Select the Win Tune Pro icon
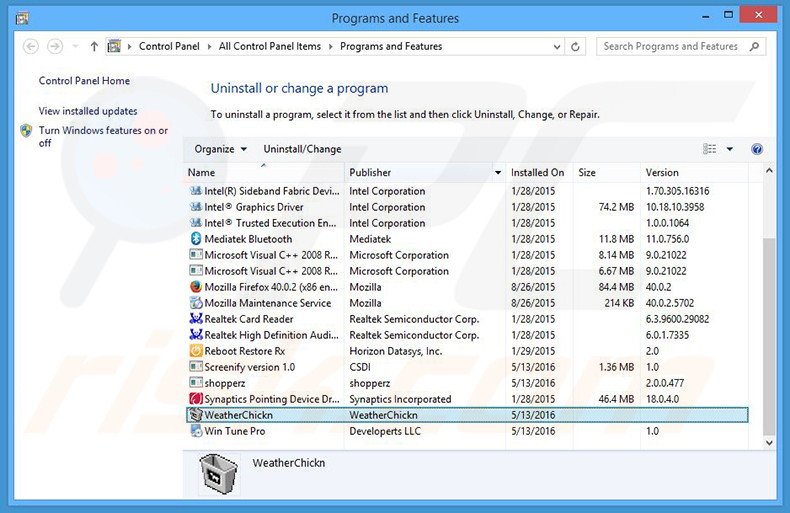This screenshot has width=790, height=513. (x=195, y=431)
